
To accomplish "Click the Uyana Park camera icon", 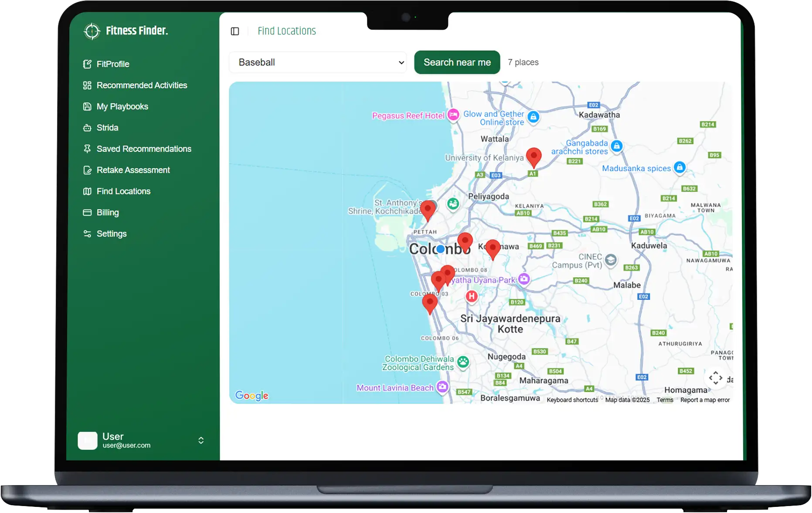I will coord(524,279).
